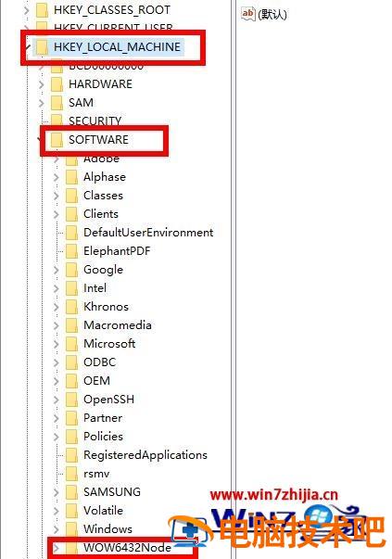Image resolution: width=392 pixels, height=559 pixels.
Task: Select the DefaultUserEnvironment key
Action: pyautogui.click(x=148, y=233)
